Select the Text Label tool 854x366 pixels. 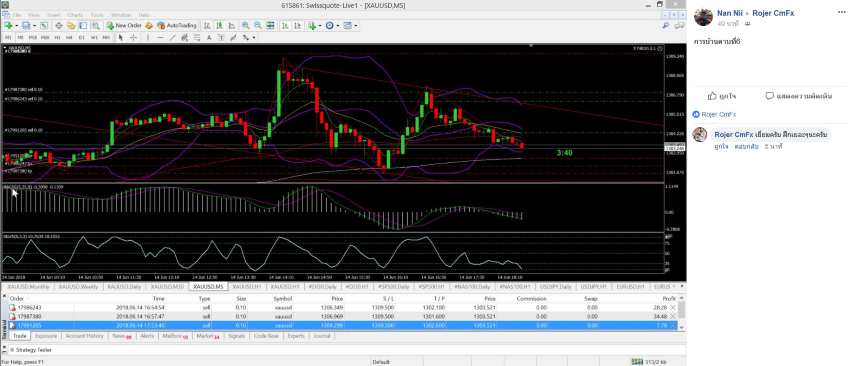221,38
